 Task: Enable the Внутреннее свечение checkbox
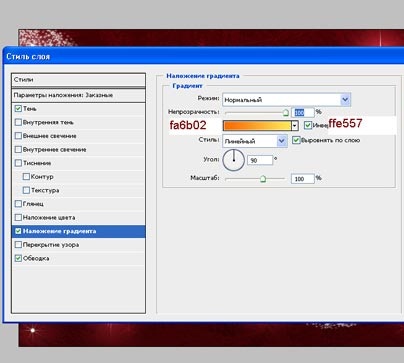[x=18, y=150]
